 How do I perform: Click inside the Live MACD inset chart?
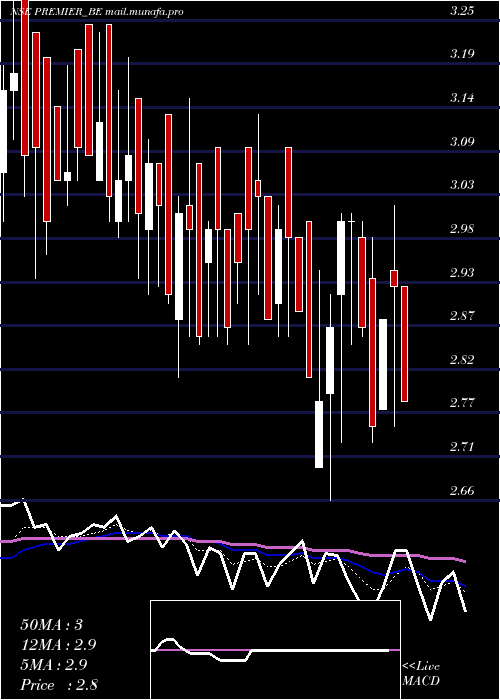[275, 650]
